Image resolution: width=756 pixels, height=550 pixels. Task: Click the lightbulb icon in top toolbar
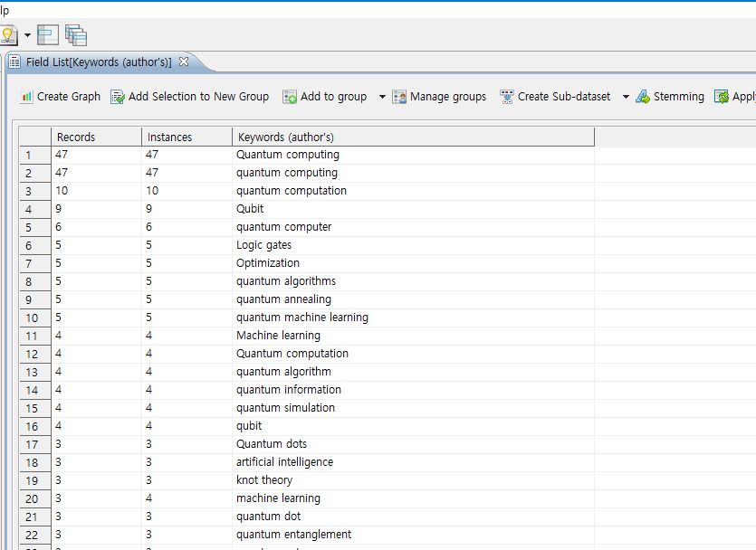(x=8, y=35)
